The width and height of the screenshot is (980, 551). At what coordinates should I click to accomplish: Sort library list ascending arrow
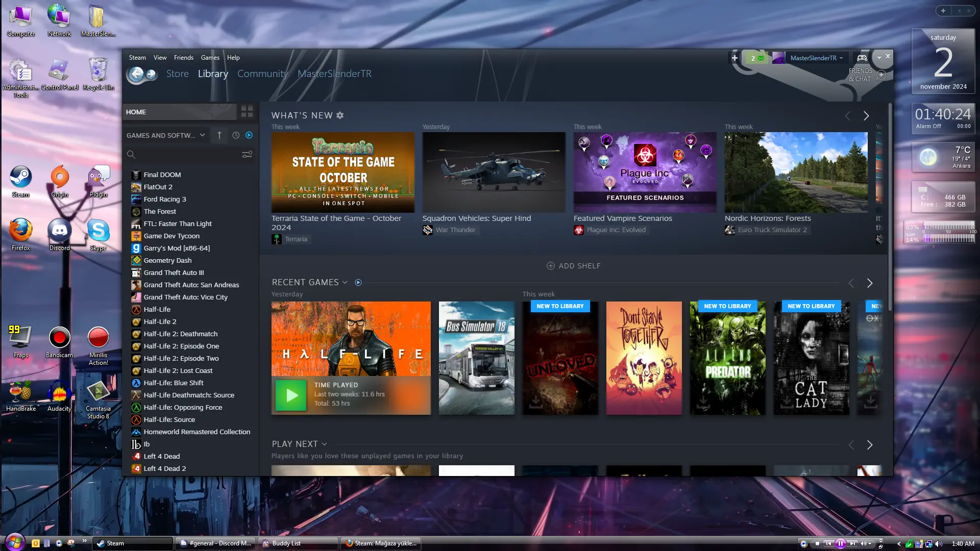point(219,135)
